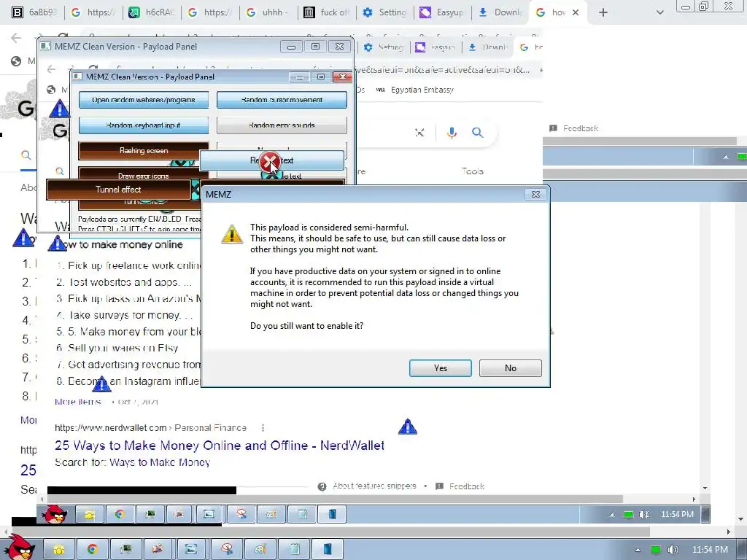Toggle the Reverse text payload under the cursor
The width and height of the screenshot is (747, 560).
click(271, 160)
